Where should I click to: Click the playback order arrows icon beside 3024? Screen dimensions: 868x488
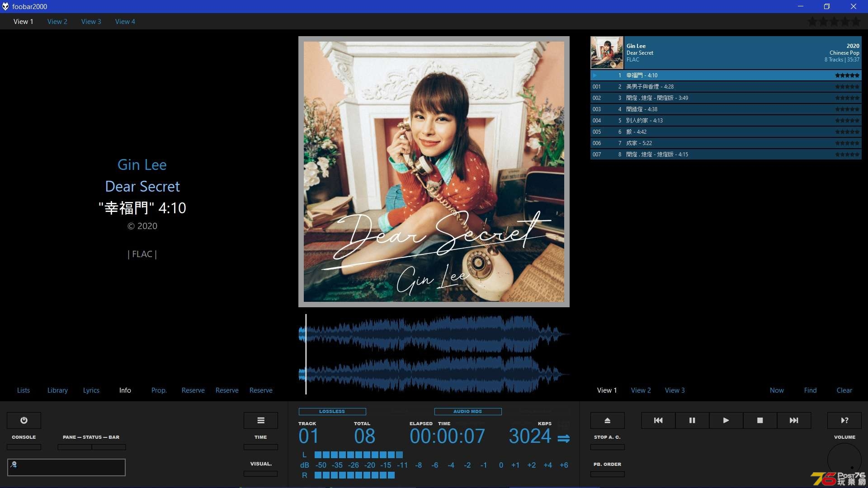click(x=563, y=438)
